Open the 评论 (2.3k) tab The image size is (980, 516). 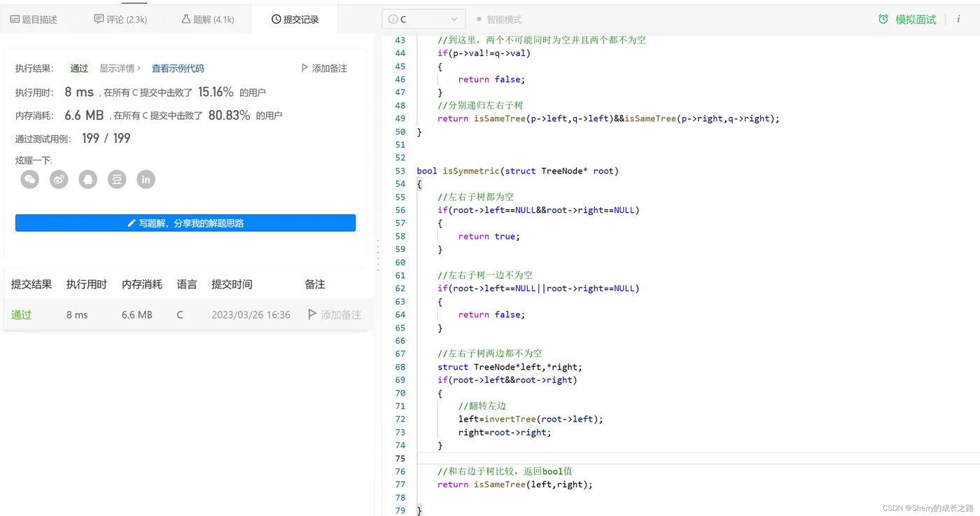tap(120, 20)
